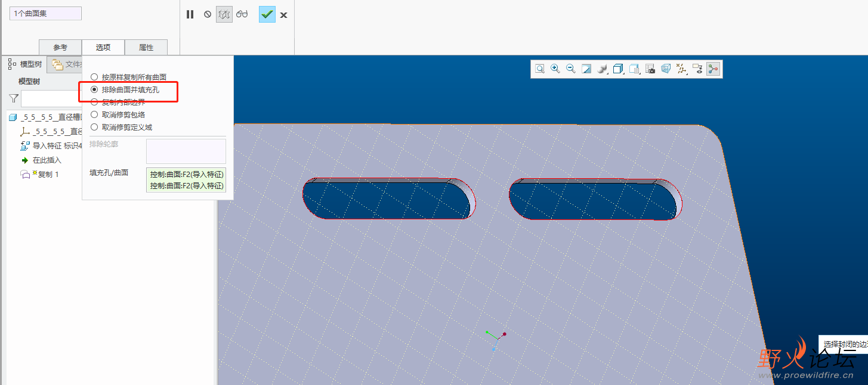Select the 导入特征 标识 tree item
The image size is (868, 385).
pos(51,145)
